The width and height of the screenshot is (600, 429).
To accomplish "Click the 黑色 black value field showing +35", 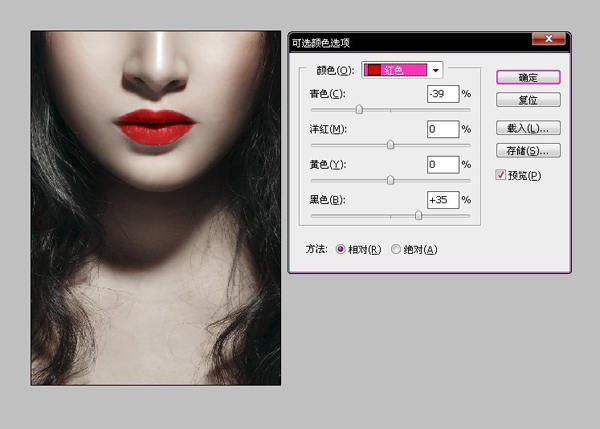I will point(443,200).
